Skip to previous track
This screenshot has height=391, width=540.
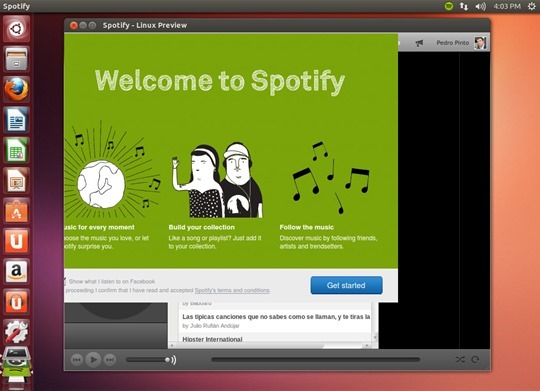pyautogui.click(x=76, y=360)
